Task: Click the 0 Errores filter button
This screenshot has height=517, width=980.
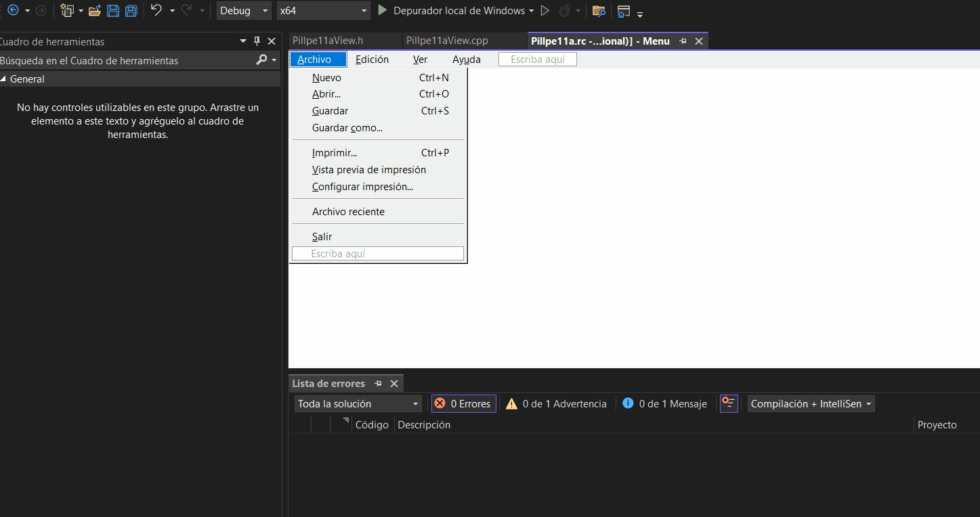Action: (463, 403)
